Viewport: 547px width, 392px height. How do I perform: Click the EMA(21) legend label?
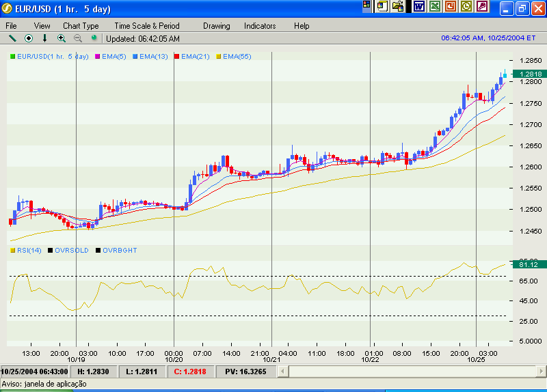(196, 56)
